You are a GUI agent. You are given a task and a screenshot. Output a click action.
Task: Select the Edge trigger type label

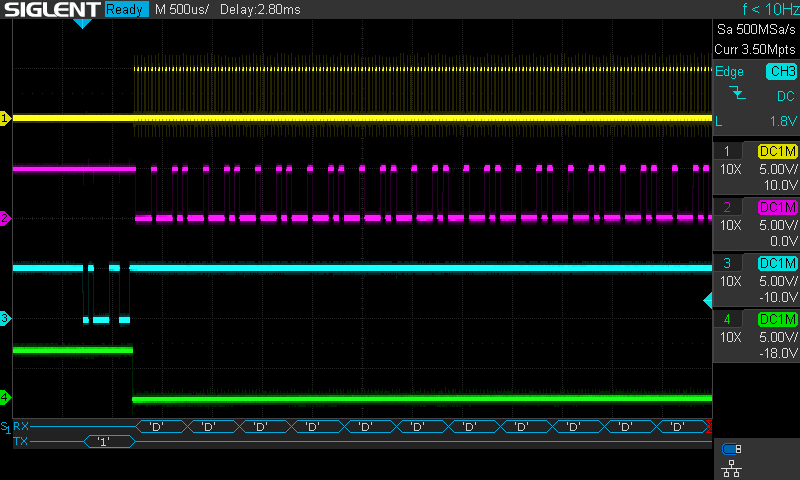tap(729, 72)
